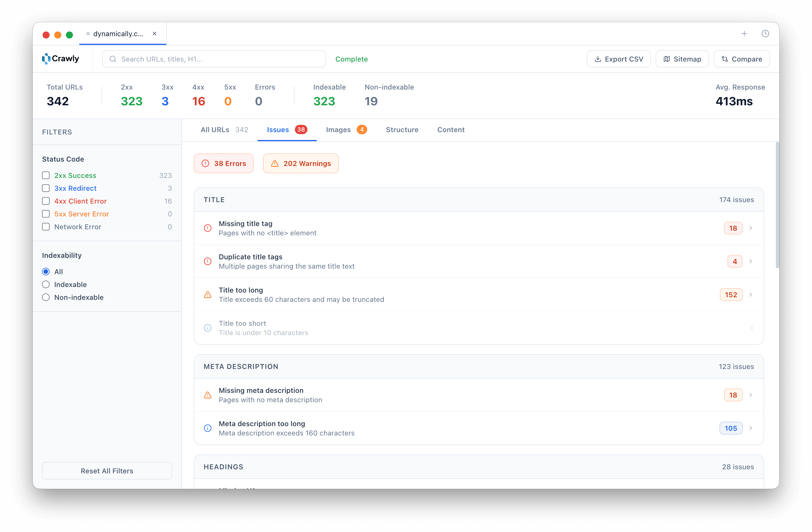Click the error icon beside Missing title tag
This screenshot has height=532, width=812.
(208, 228)
